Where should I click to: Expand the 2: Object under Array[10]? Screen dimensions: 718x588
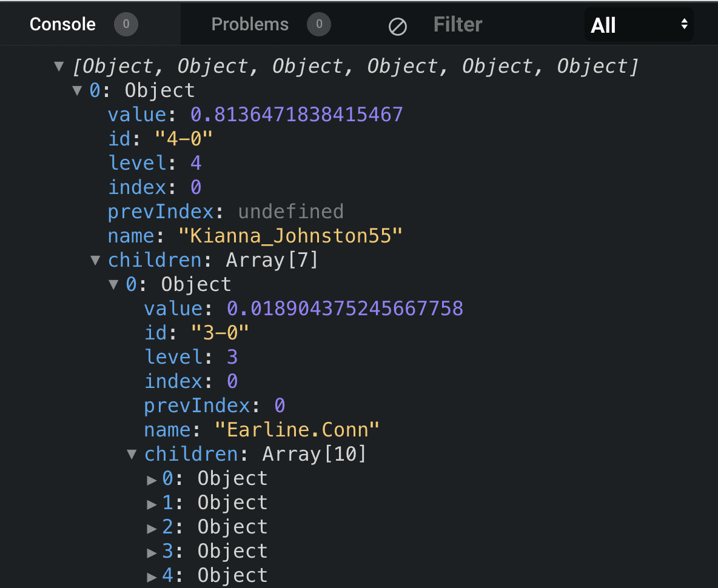(151, 527)
